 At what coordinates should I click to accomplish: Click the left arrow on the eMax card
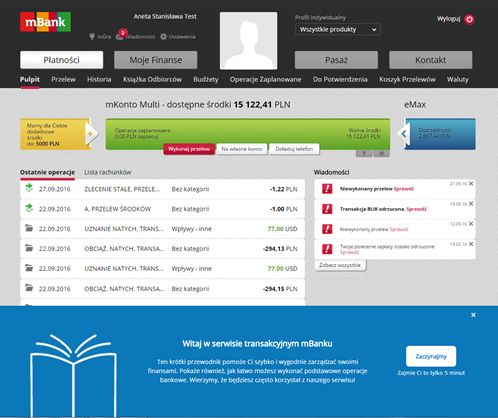coord(404,134)
